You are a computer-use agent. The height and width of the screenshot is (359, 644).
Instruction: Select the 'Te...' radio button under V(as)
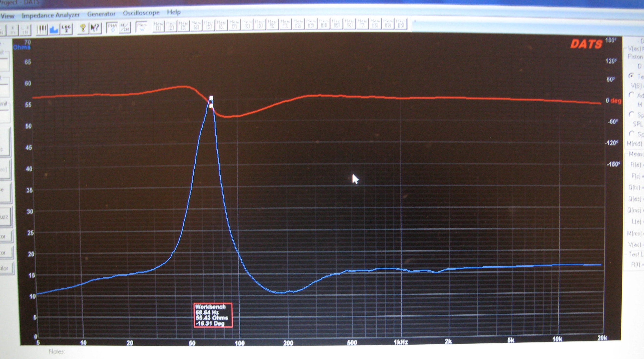coord(631,76)
